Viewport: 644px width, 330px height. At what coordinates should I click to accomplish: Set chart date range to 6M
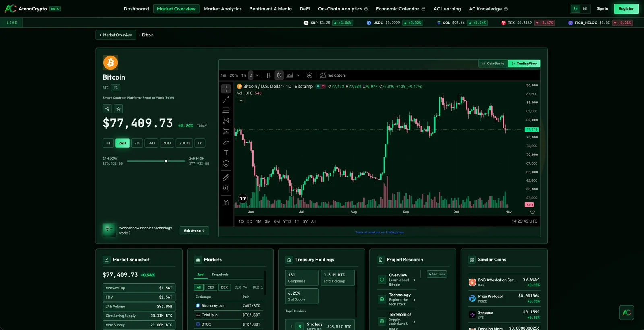point(277,221)
